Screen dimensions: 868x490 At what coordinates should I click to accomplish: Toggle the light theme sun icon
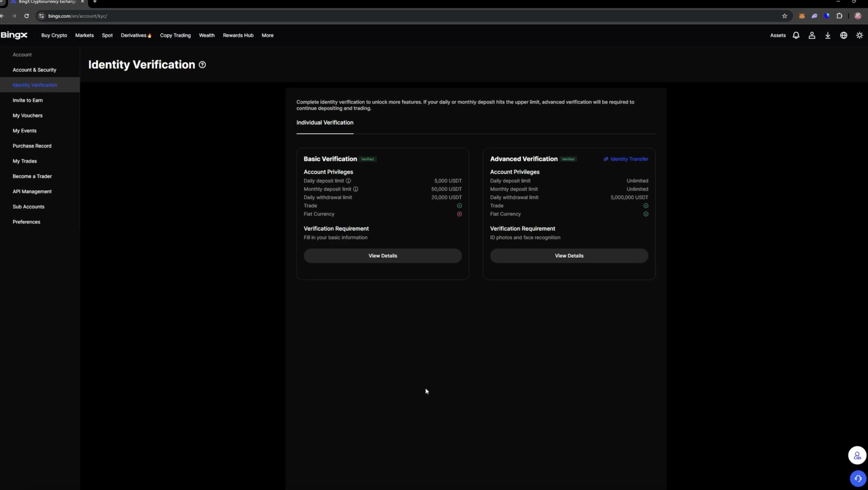click(x=859, y=35)
